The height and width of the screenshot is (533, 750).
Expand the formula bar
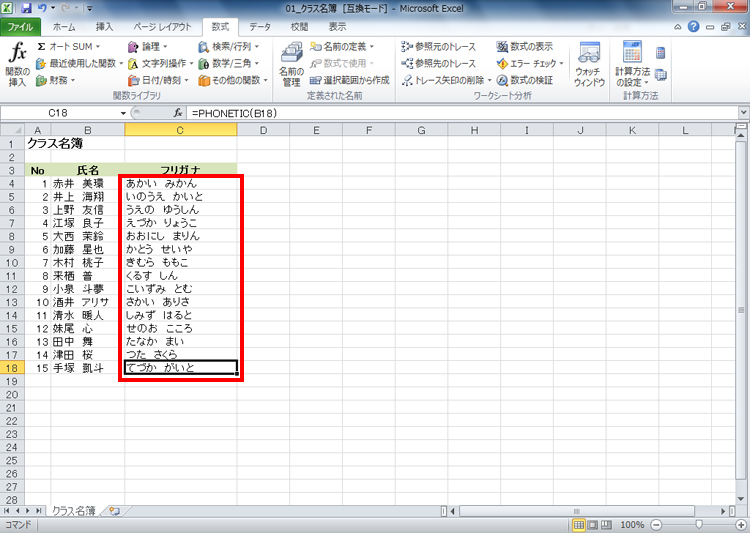click(743, 113)
